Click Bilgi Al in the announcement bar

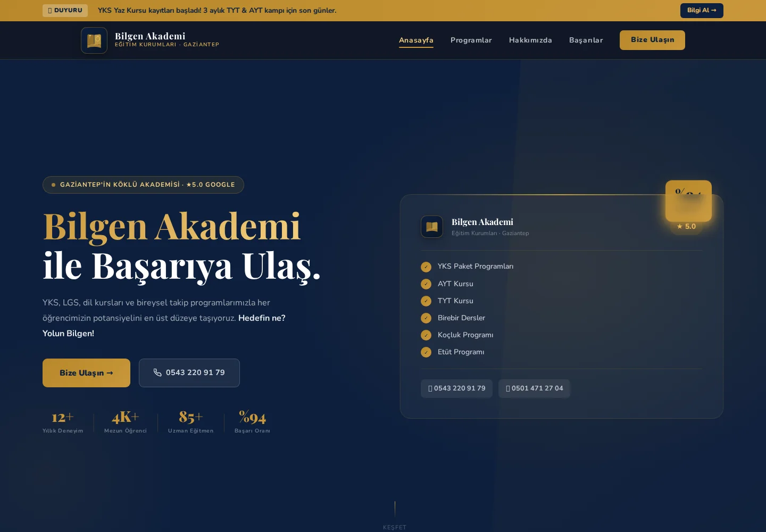pyautogui.click(x=702, y=11)
